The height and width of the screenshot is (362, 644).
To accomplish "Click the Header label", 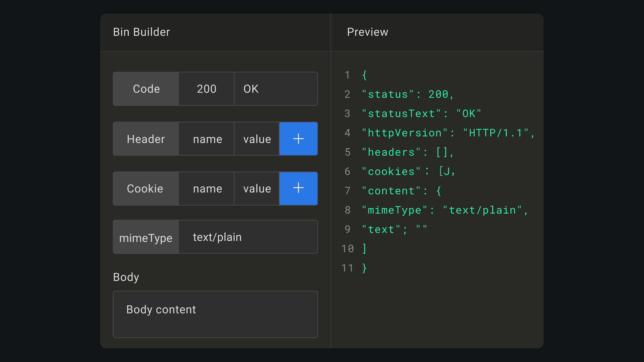I will pyautogui.click(x=146, y=139).
